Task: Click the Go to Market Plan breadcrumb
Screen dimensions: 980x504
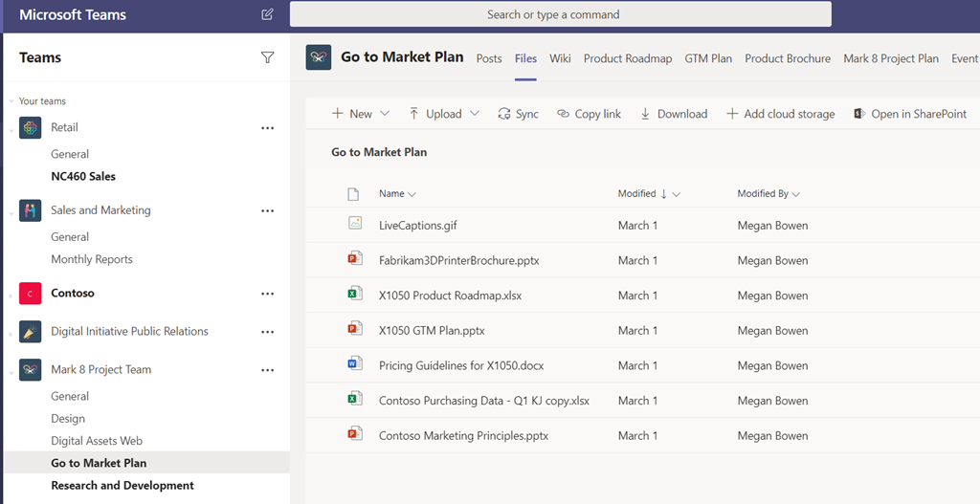Action: pyautogui.click(x=379, y=152)
